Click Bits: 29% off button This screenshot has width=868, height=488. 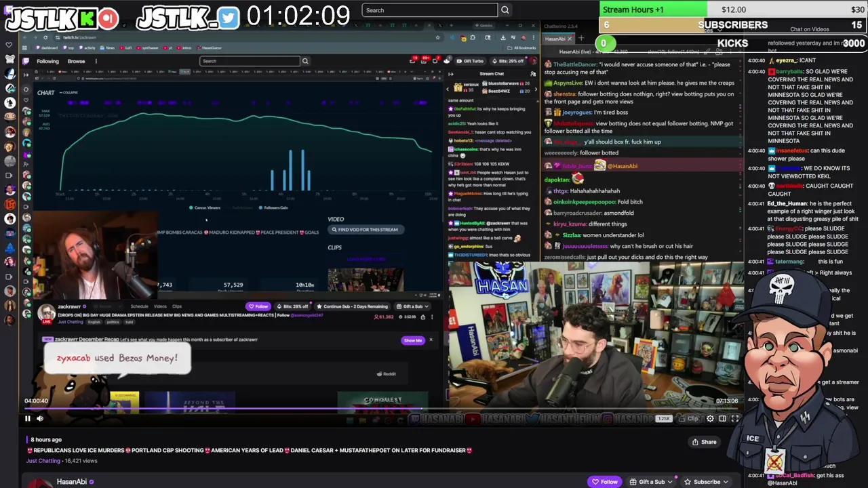[293, 306]
